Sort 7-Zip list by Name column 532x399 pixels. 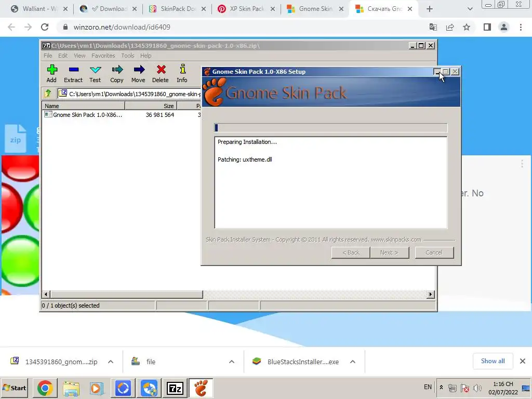click(84, 106)
